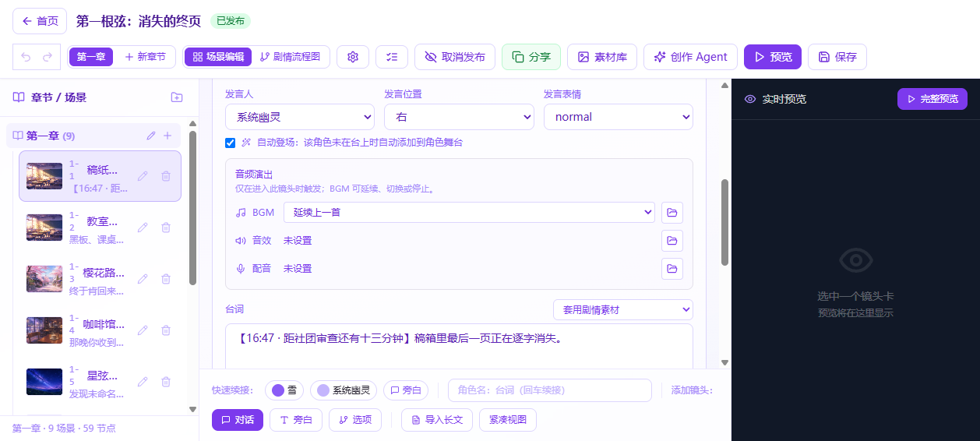
Task: Launch 创作 Agent
Action: (x=690, y=57)
